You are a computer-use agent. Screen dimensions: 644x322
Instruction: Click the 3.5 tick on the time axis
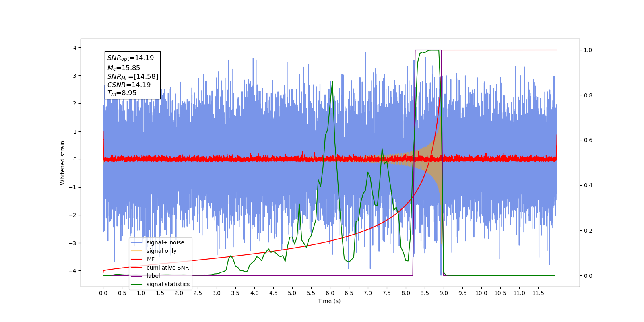pos(235,293)
